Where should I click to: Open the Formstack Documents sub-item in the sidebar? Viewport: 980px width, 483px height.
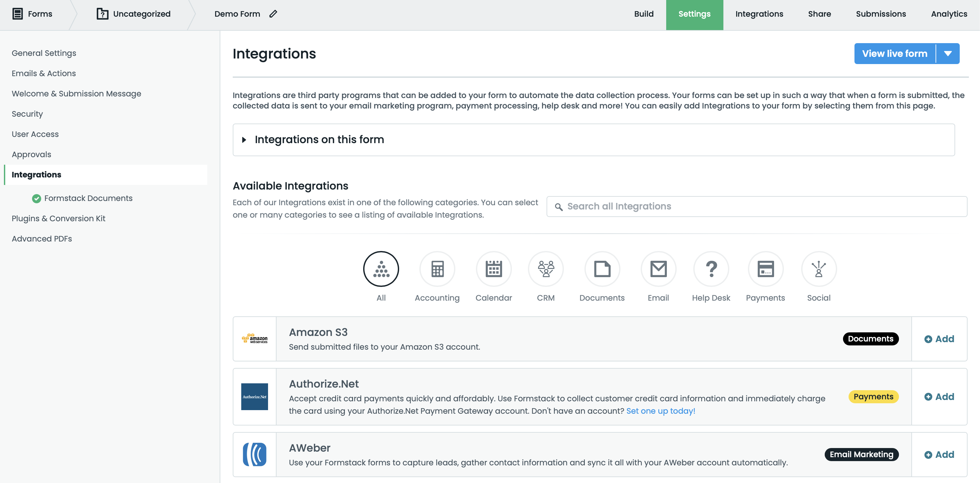click(x=88, y=198)
